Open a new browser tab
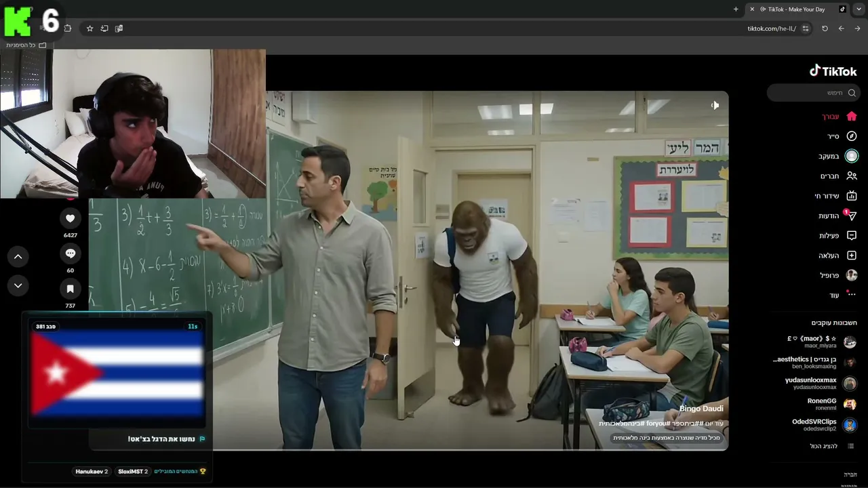The height and width of the screenshot is (488, 868). tap(736, 9)
